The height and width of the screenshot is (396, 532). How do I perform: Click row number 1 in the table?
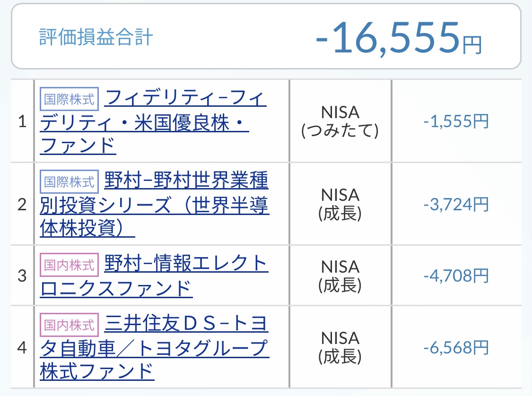[22, 122]
